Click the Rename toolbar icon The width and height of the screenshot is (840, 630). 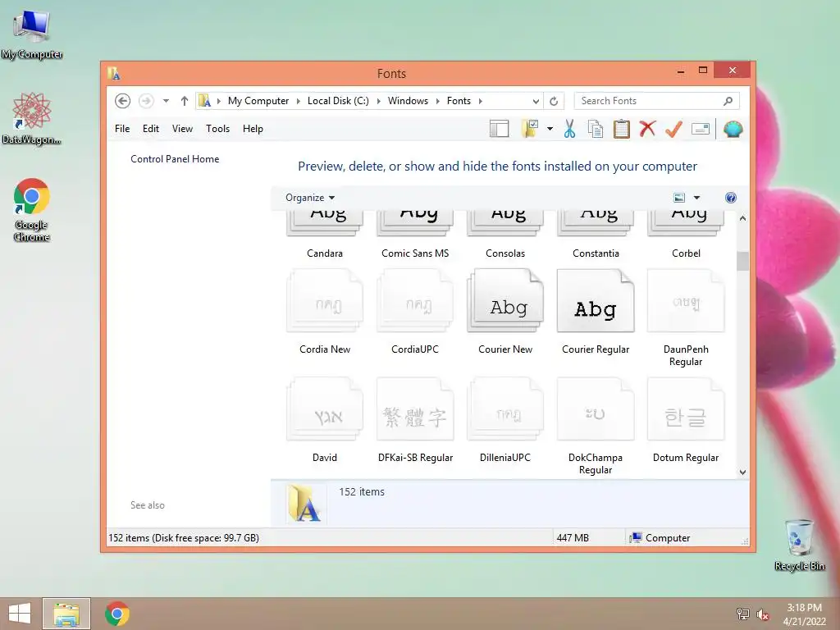pos(701,129)
